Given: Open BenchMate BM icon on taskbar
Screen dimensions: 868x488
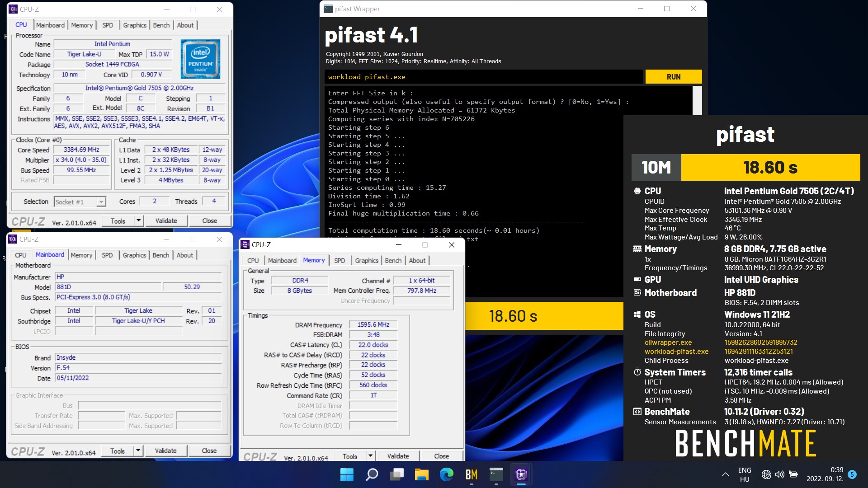Looking at the screenshot, I should pyautogui.click(x=472, y=474).
